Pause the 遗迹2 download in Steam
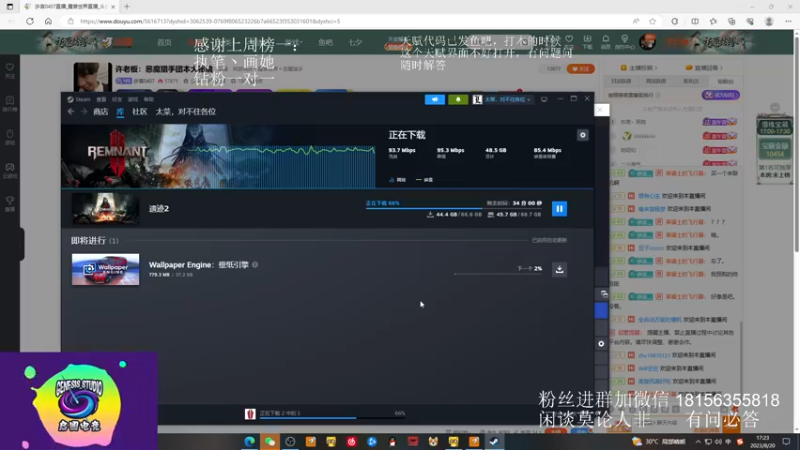 559,209
